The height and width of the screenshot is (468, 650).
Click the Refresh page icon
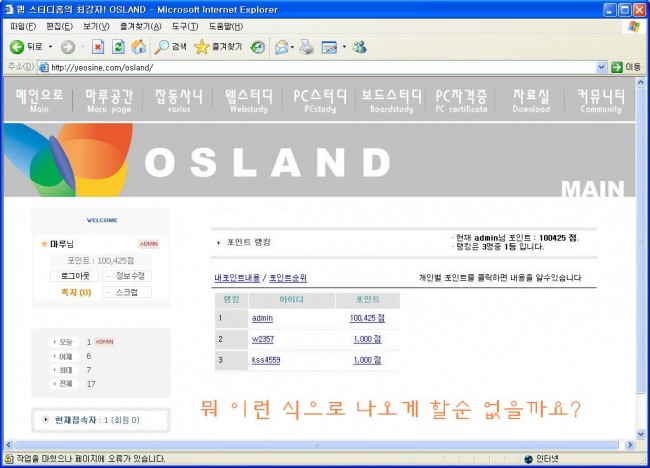click(118, 47)
